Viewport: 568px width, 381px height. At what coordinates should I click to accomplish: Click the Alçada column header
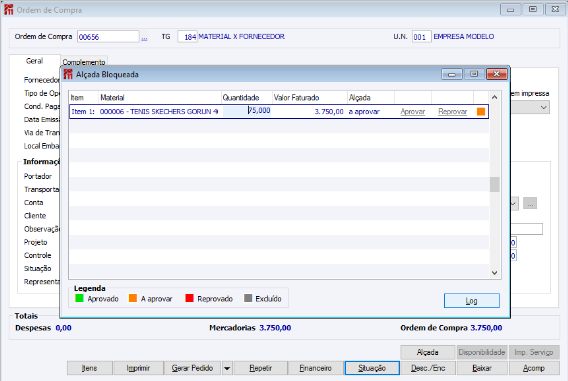(371, 97)
